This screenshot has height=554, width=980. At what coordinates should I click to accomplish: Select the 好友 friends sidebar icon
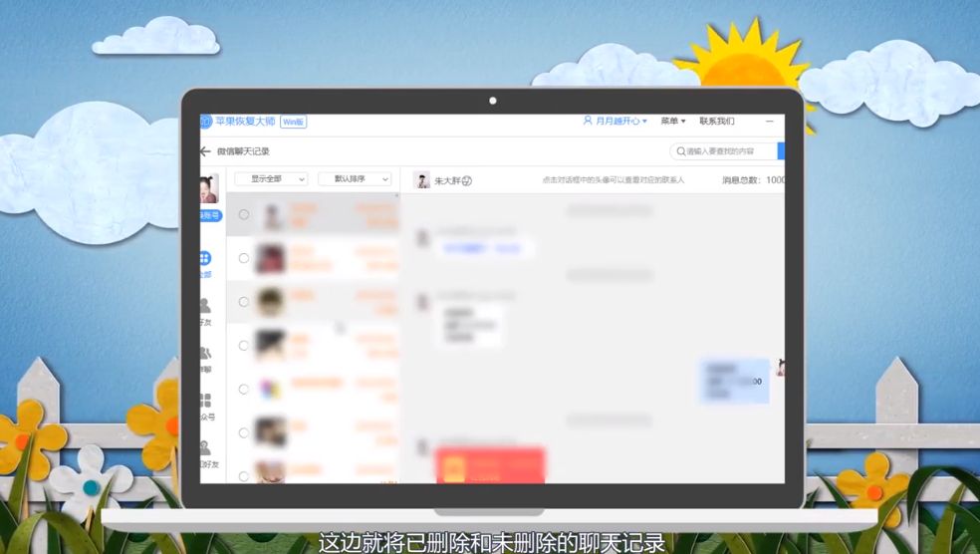(205, 312)
